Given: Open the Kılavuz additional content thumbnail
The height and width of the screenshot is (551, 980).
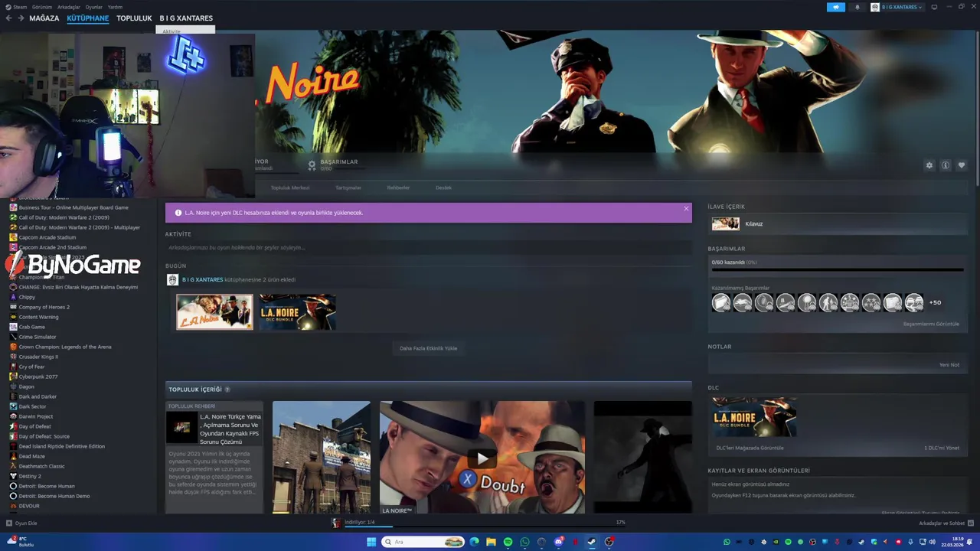Looking at the screenshot, I should pos(725,223).
